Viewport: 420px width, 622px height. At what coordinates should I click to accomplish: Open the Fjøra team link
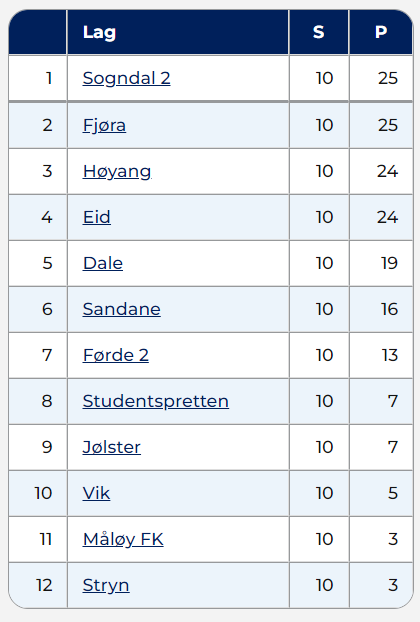pyautogui.click(x=104, y=125)
